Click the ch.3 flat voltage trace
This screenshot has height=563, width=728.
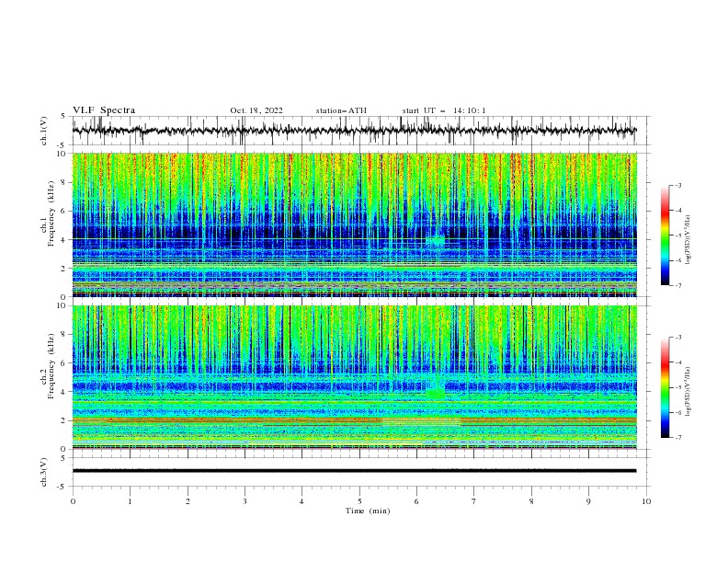(354, 471)
